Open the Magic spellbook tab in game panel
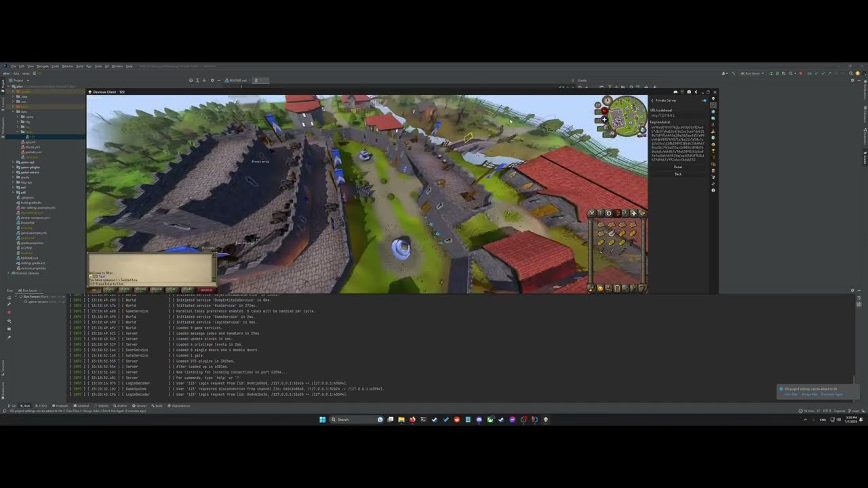Viewport: 868px width, 488px height. [642, 213]
